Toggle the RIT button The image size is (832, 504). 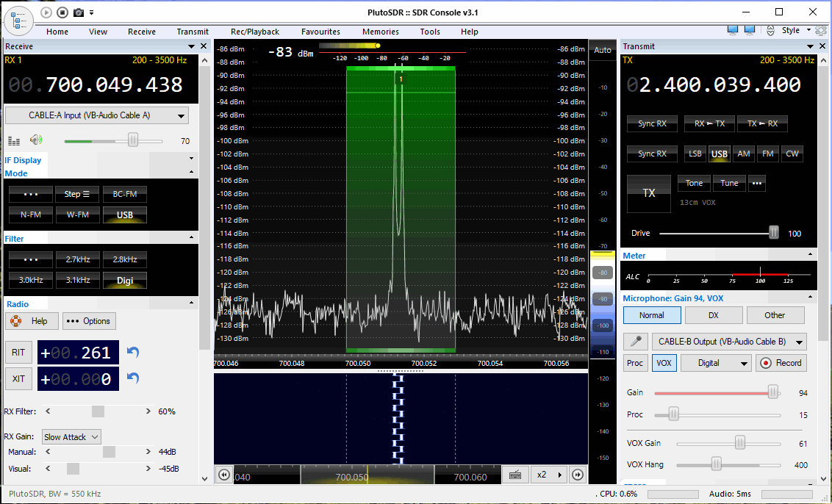[x=18, y=353]
